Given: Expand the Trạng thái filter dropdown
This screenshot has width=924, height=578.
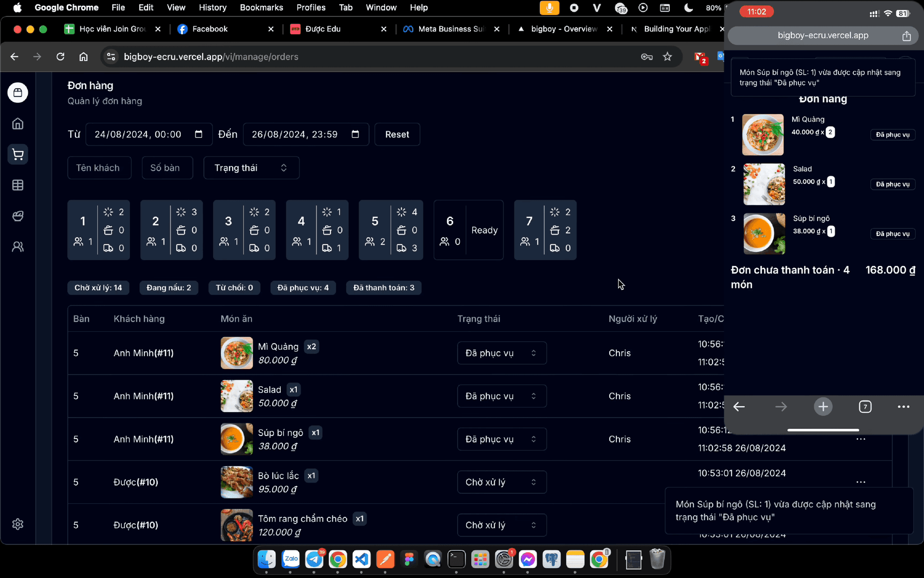Looking at the screenshot, I should click(x=251, y=167).
